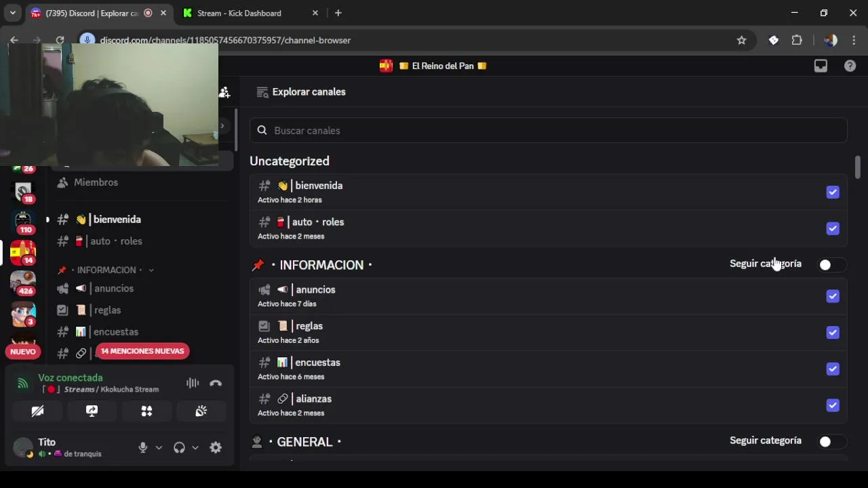Close the Discord tab

(x=163, y=13)
